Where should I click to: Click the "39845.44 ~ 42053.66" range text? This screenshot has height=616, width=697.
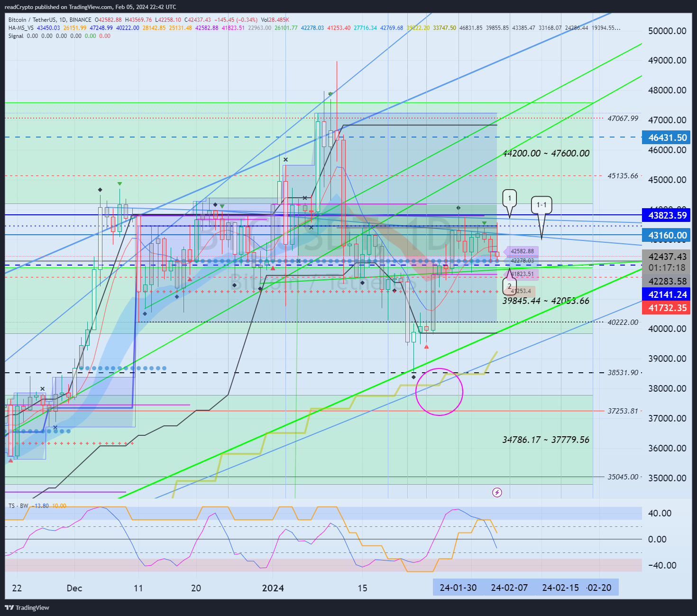546,301
